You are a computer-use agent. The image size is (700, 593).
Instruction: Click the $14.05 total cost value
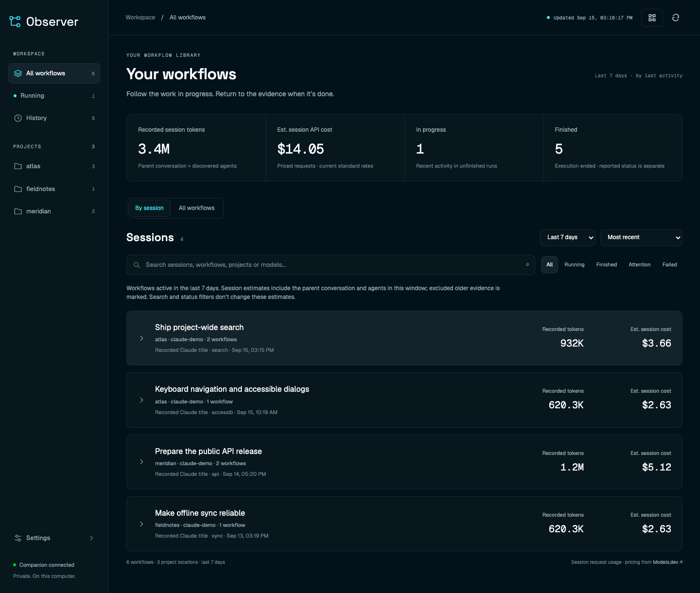[x=300, y=149]
